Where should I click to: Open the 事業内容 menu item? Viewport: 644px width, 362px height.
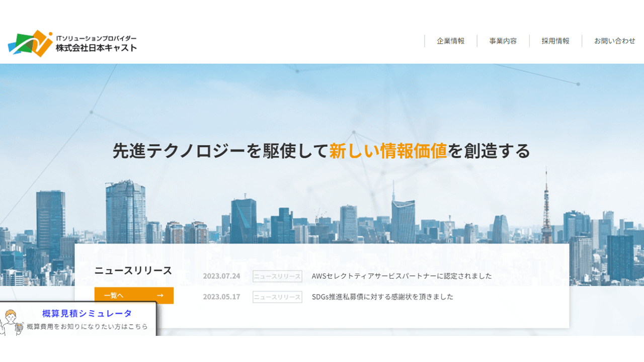pos(503,41)
